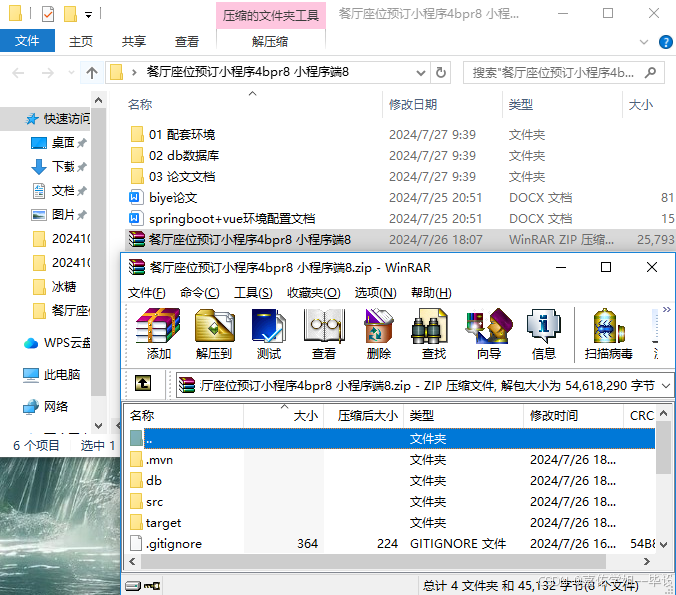Screen dimensions: 676x595
Task: Open the View (查看) tool in WinRAR
Action: point(324,334)
